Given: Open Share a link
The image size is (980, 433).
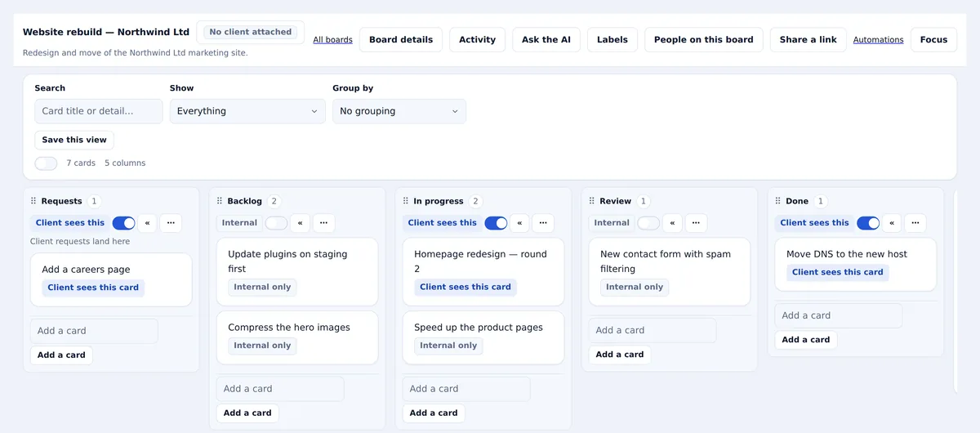Looking at the screenshot, I should pos(808,39).
